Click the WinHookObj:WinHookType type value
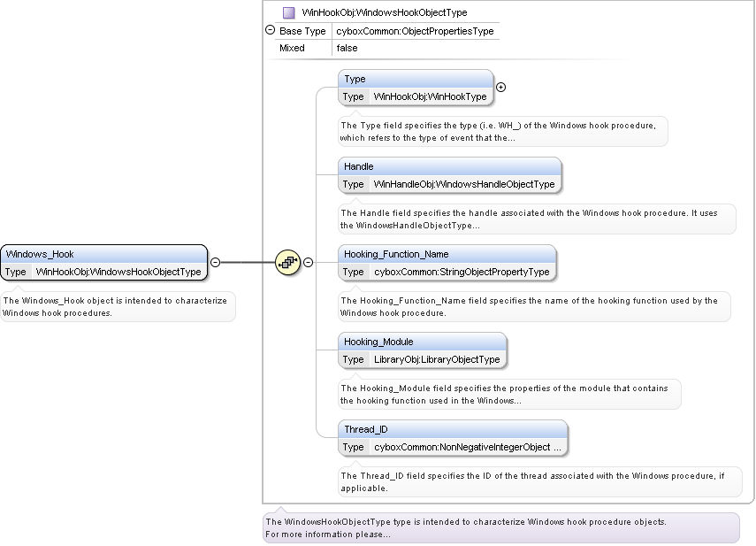This screenshot has width=756, height=546. pyautogui.click(x=430, y=96)
